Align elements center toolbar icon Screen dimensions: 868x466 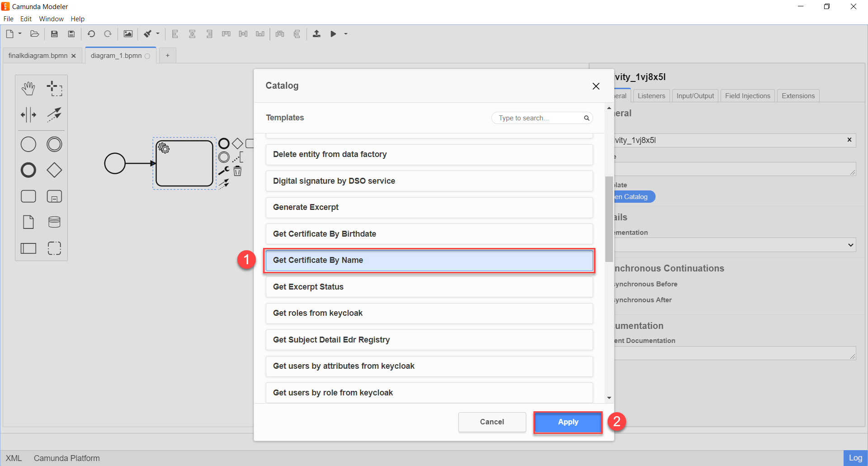tap(192, 34)
